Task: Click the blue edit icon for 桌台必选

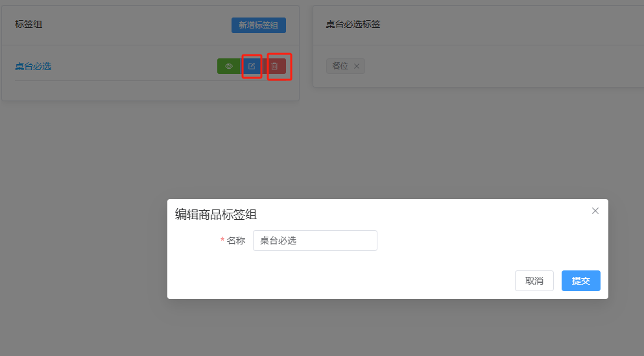Action: point(252,66)
